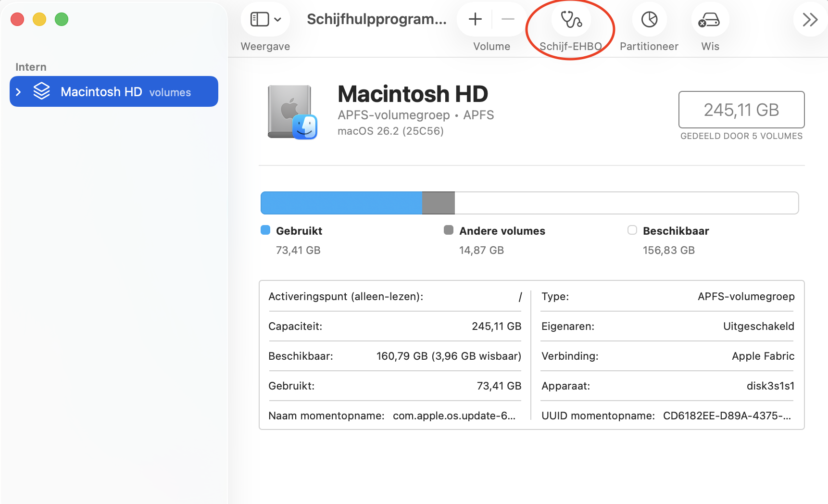
Task: Click the green zoom window control
Action: click(x=62, y=19)
